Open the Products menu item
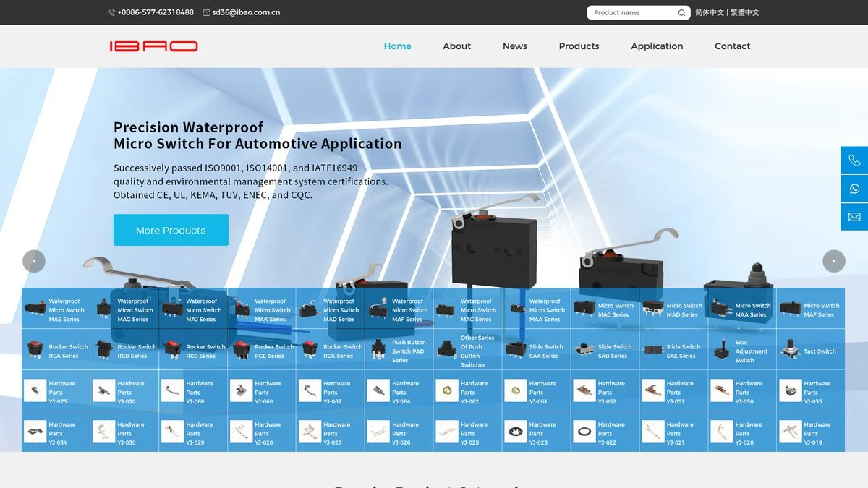Viewport: 868px width, 488px height. click(x=579, y=46)
